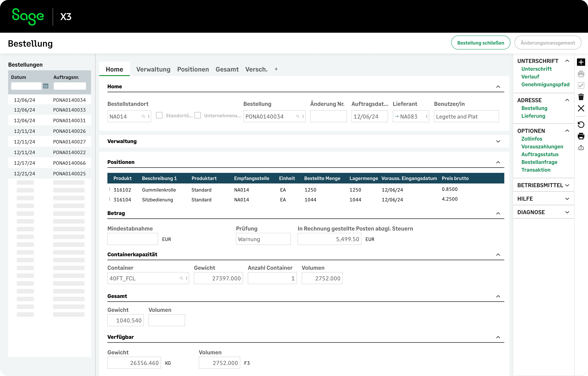Image resolution: width=588 pixels, height=376 pixels.
Task: Expand the Verwaltung section chevron
Action: point(498,141)
